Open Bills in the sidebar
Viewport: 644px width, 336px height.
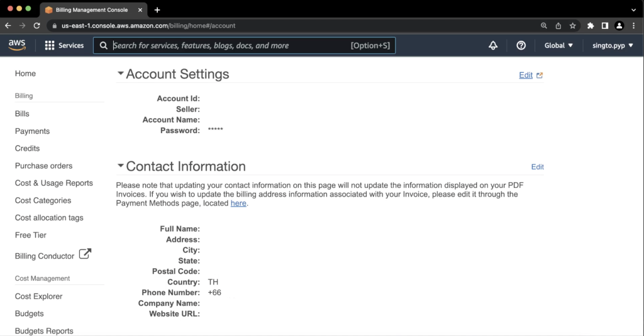22,114
